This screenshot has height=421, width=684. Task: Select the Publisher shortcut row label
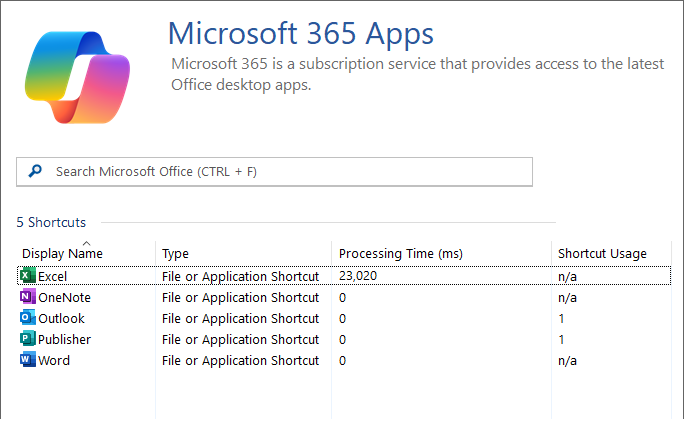click(x=64, y=339)
